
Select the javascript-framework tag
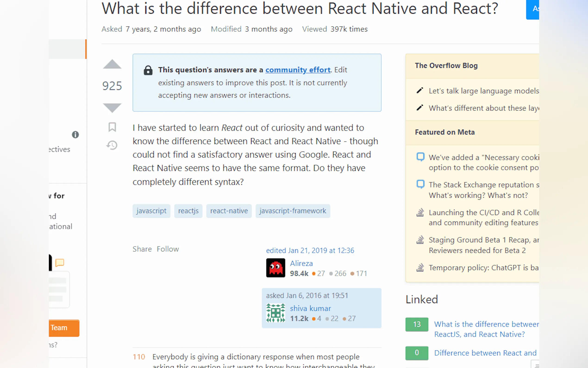click(293, 211)
